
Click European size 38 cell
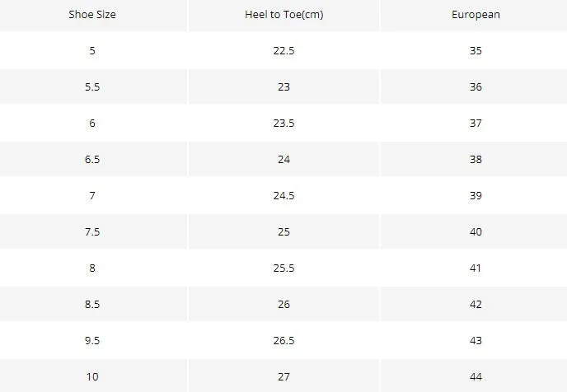(x=476, y=159)
